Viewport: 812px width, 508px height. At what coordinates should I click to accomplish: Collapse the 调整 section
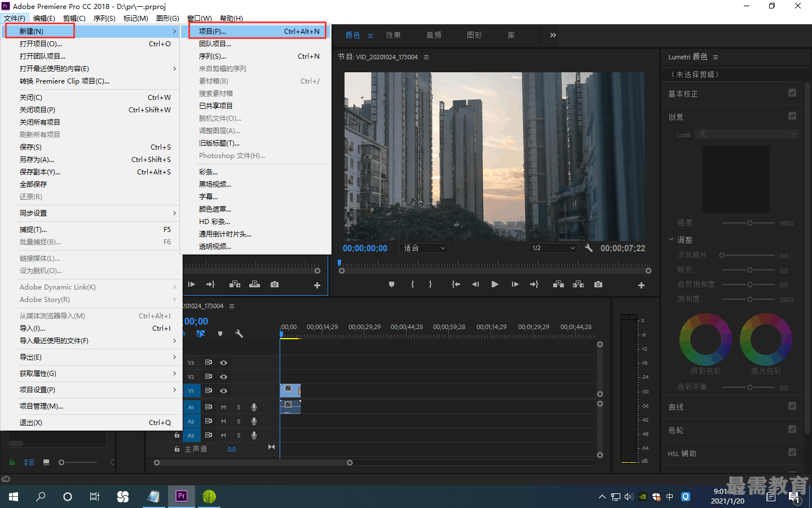(x=672, y=239)
